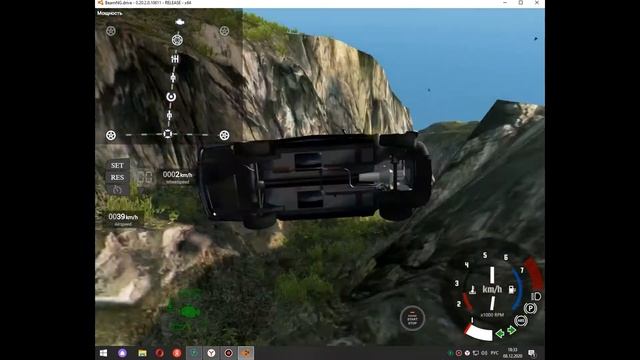
Task: Click the engine temperature icon on gauge
Action: tap(473, 289)
